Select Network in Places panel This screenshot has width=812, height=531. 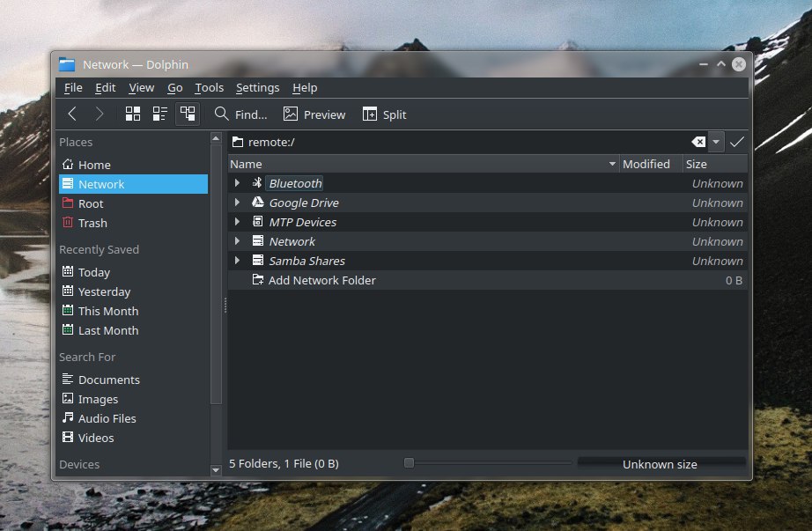click(134, 184)
